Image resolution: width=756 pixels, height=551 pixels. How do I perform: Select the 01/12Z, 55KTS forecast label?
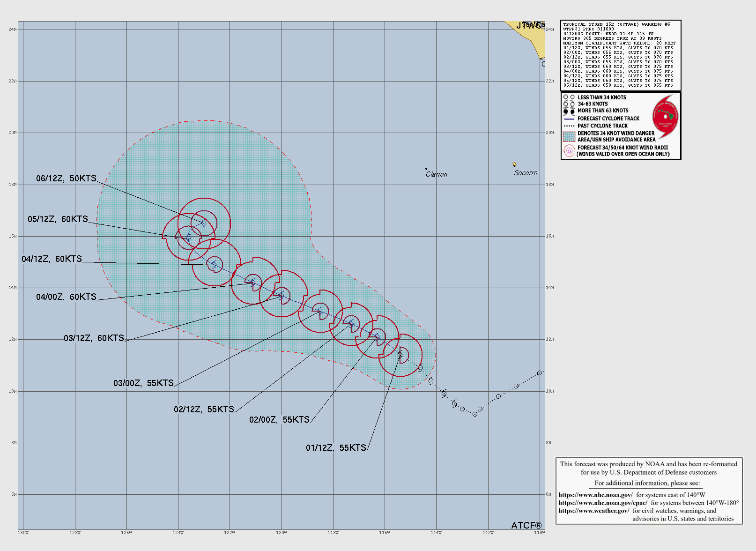[336, 448]
